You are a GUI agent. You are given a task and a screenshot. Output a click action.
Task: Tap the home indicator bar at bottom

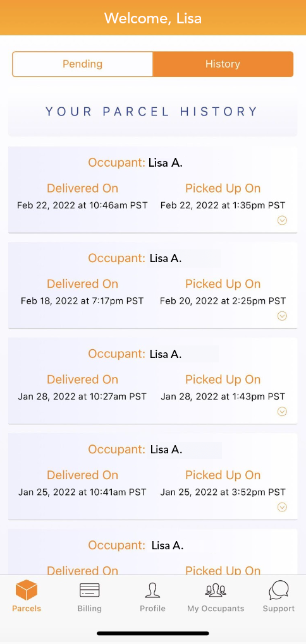pyautogui.click(x=153, y=634)
